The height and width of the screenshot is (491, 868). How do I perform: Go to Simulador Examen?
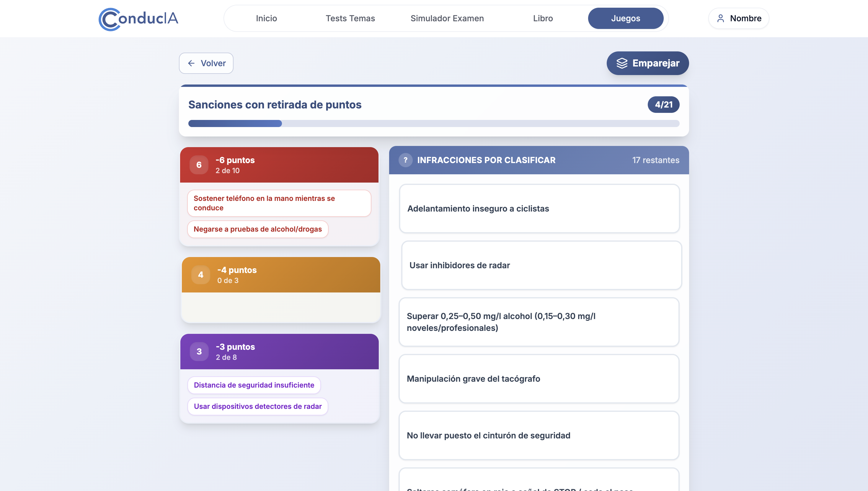click(x=447, y=18)
